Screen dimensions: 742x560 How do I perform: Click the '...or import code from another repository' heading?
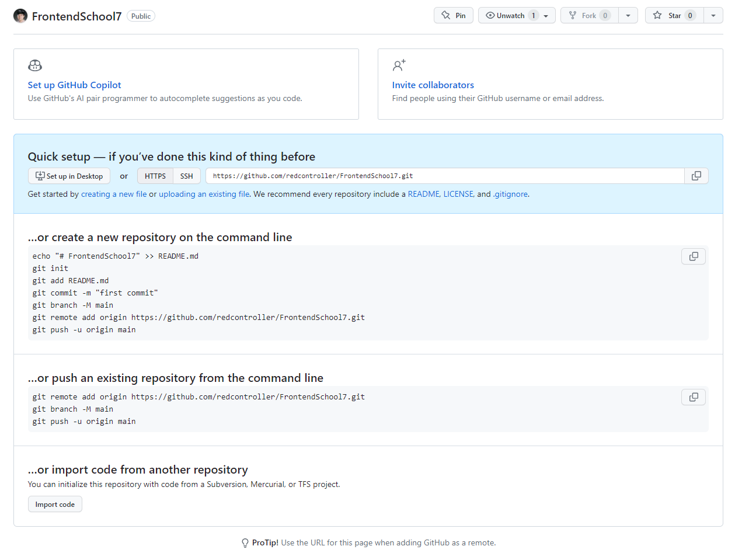pyautogui.click(x=138, y=469)
